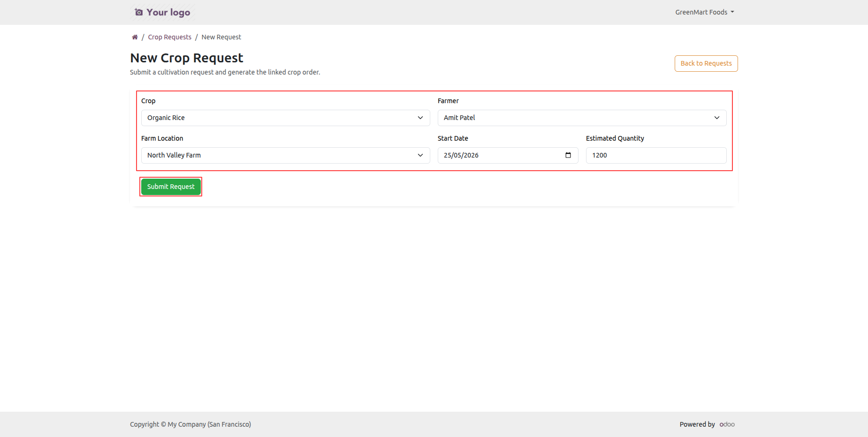868x437 pixels.
Task: Click the Farmer label
Action: coord(448,101)
